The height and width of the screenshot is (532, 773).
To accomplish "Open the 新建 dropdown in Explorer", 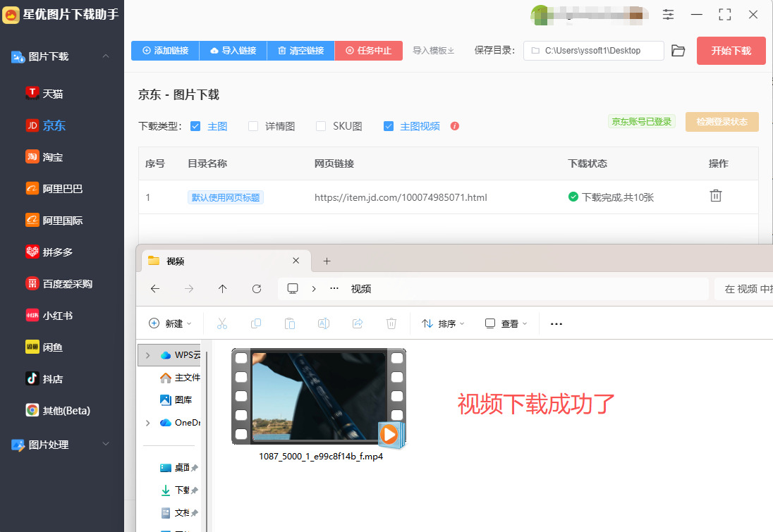I will [170, 323].
